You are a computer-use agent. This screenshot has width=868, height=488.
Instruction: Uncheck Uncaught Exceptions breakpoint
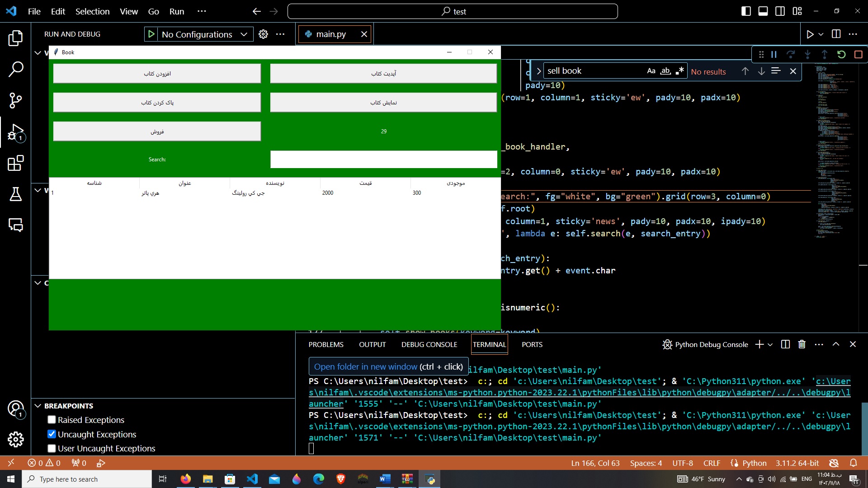click(x=52, y=434)
